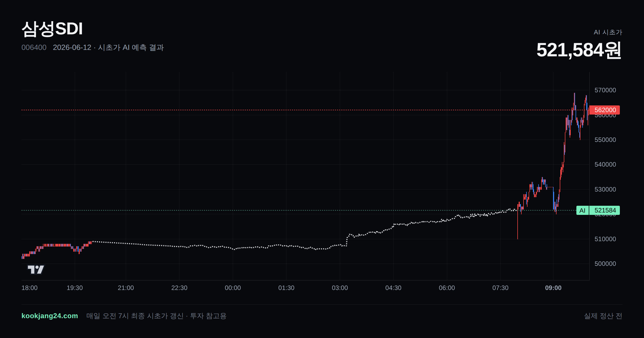This screenshot has width=644, height=338.
Task: Click the 삼성SDI stock title
Action: [52, 29]
